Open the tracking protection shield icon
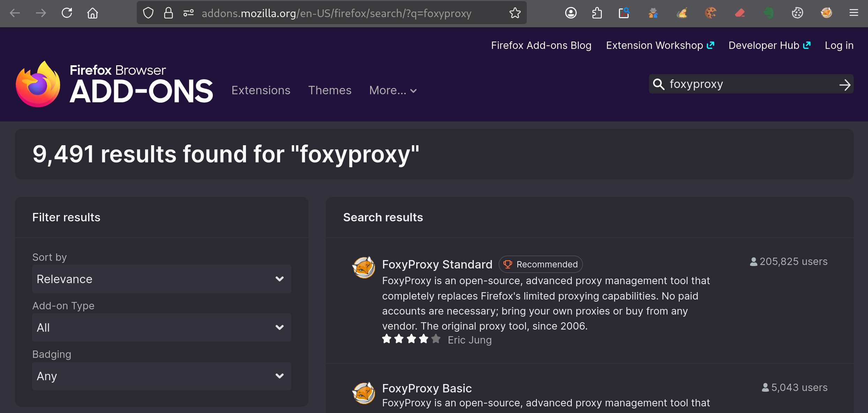The image size is (868, 413). (148, 13)
